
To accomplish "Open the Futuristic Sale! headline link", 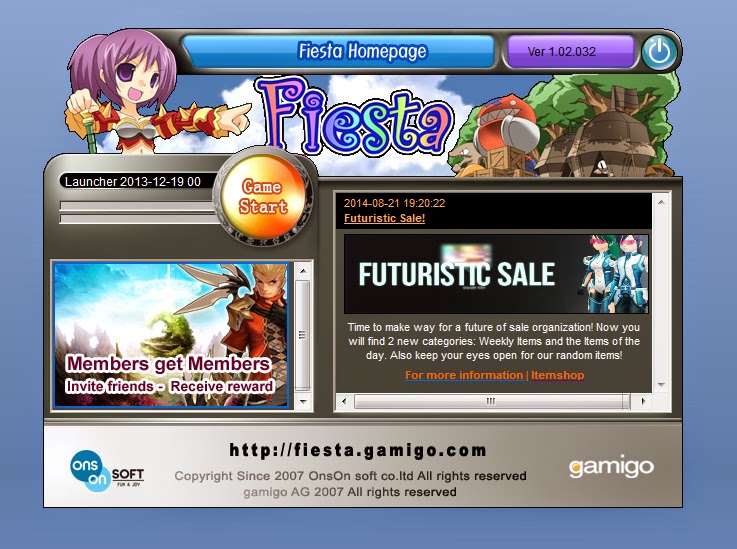I will (384, 218).
